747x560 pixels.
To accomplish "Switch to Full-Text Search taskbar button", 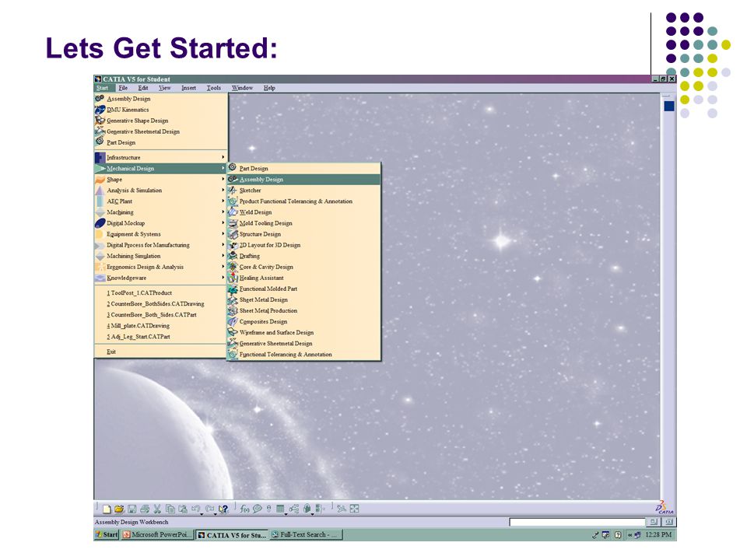I will (x=305, y=534).
